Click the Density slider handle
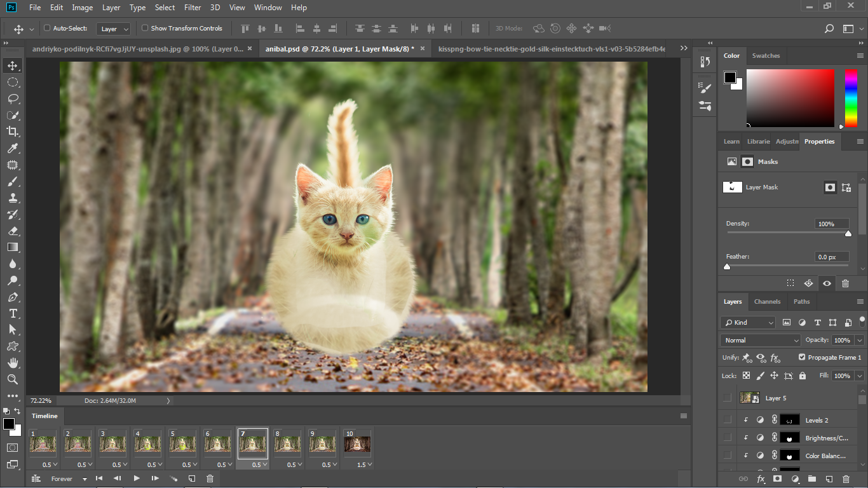 [x=848, y=234]
